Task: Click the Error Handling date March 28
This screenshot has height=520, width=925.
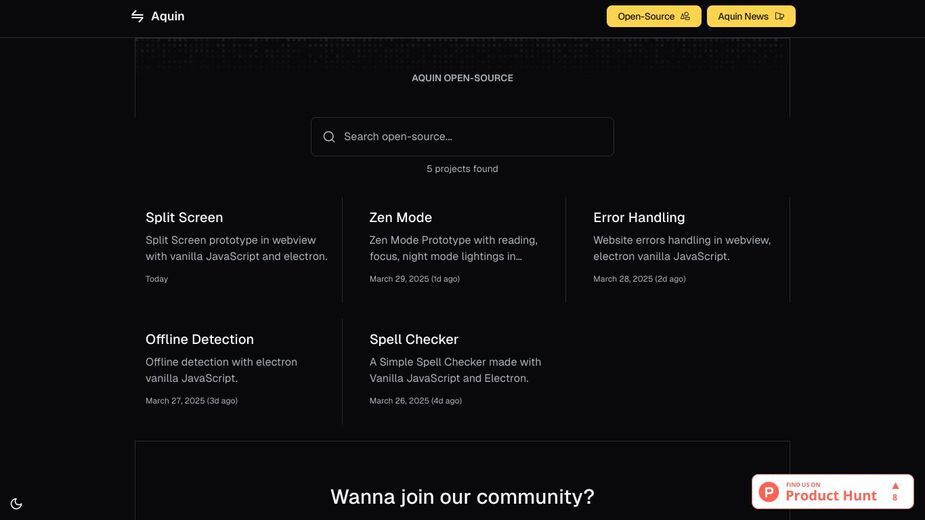Action: pos(639,279)
